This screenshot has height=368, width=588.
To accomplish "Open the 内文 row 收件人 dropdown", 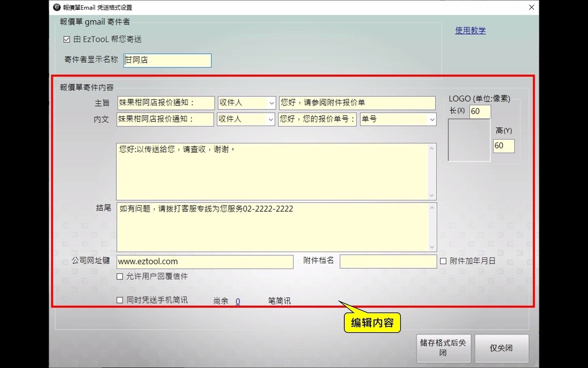I will click(271, 119).
